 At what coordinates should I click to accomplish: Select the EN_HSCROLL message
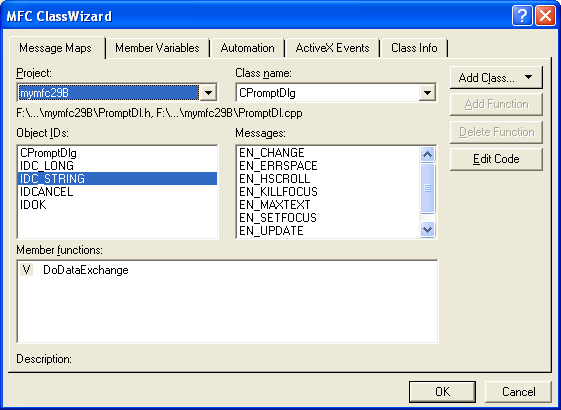click(x=328, y=179)
